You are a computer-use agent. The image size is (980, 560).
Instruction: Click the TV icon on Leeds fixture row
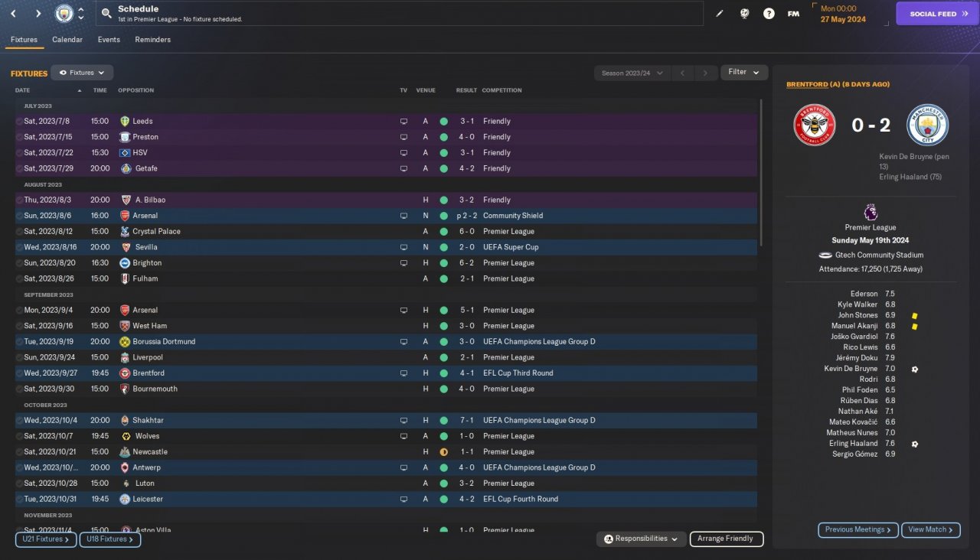tap(403, 121)
